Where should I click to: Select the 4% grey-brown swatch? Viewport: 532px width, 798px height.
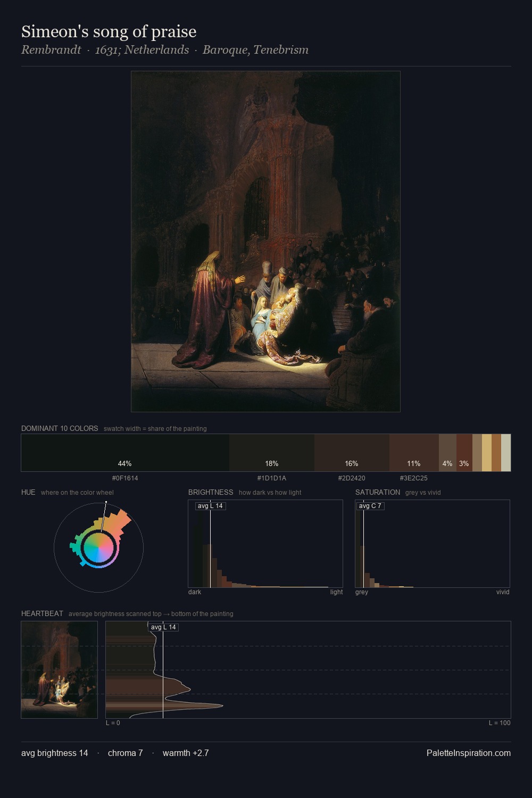[447, 453]
